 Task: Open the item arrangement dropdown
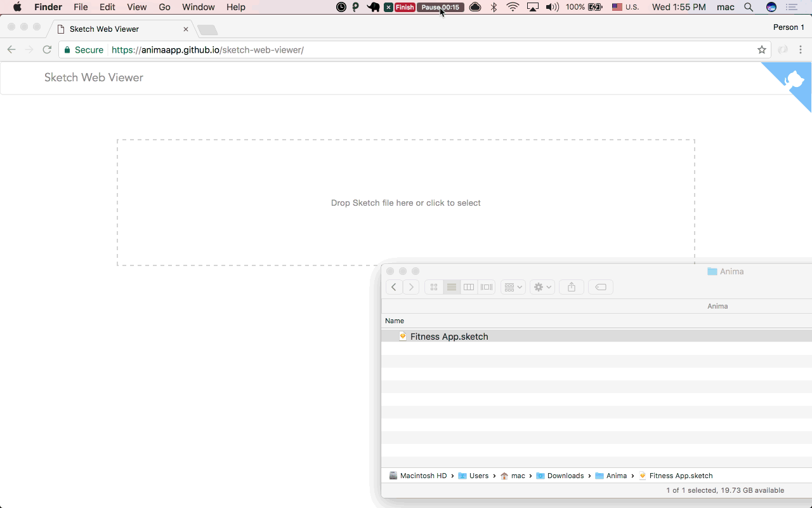(x=513, y=287)
